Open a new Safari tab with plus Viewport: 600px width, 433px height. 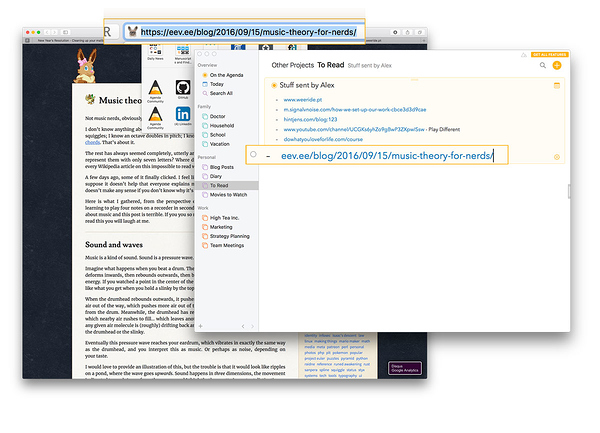click(424, 41)
